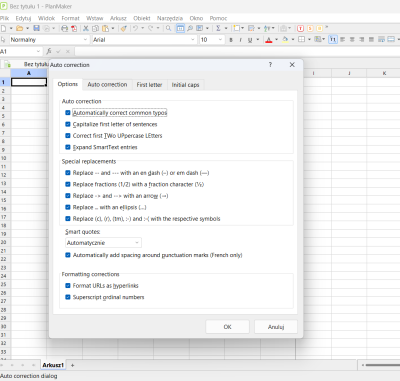This screenshot has height=381, width=400.
Task: Click the red T icon in toolbar
Action: point(300,28)
